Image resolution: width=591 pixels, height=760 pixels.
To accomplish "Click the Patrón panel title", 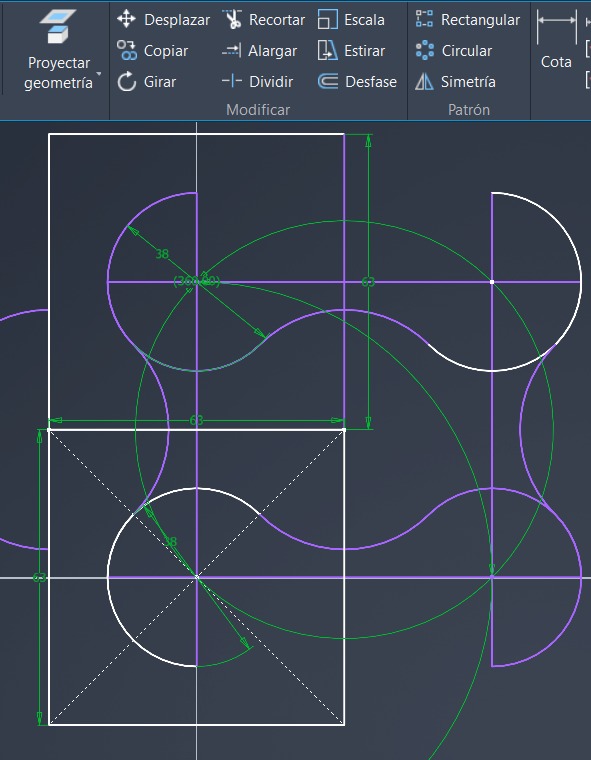I will click(x=469, y=110).
